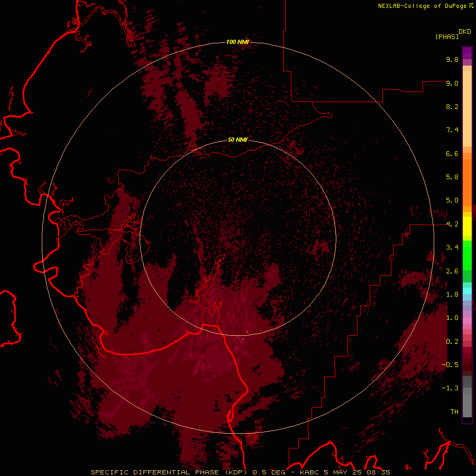This screenshot has width=476, height=476.
Task: Click the 1.0 scale value
Action: [452, 318]
